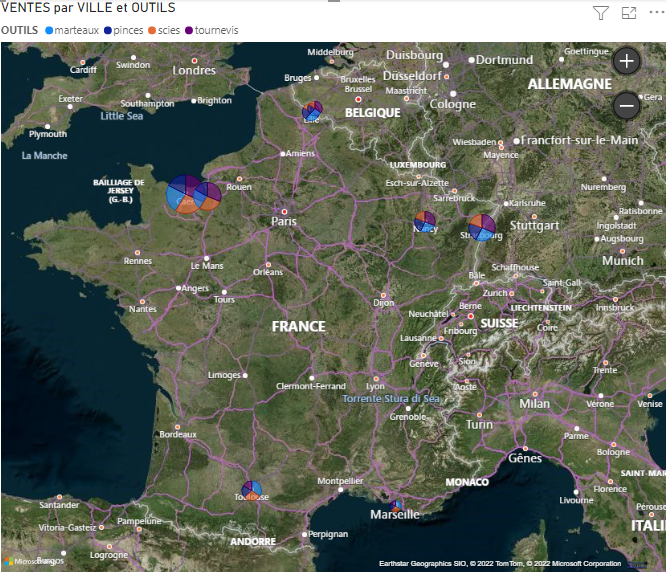
Task: Click the Munich city label
Action: coord(623,261)
